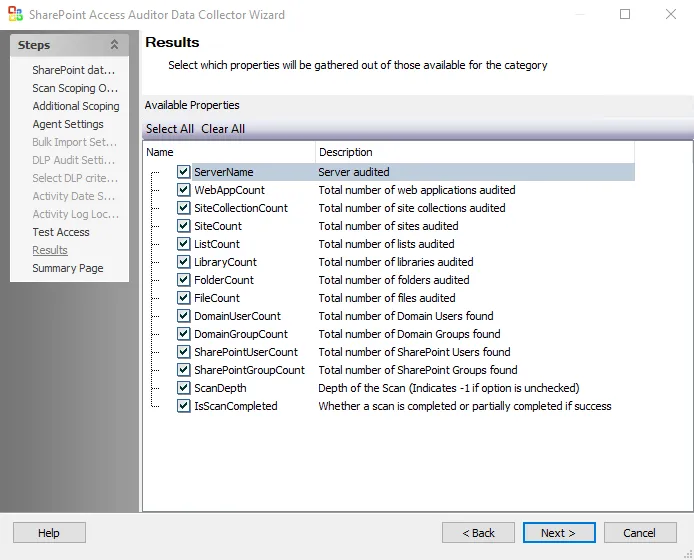Click Clear All link
Image resolution: width=694 pixels, height=560 pixels.
click(223, 129)
